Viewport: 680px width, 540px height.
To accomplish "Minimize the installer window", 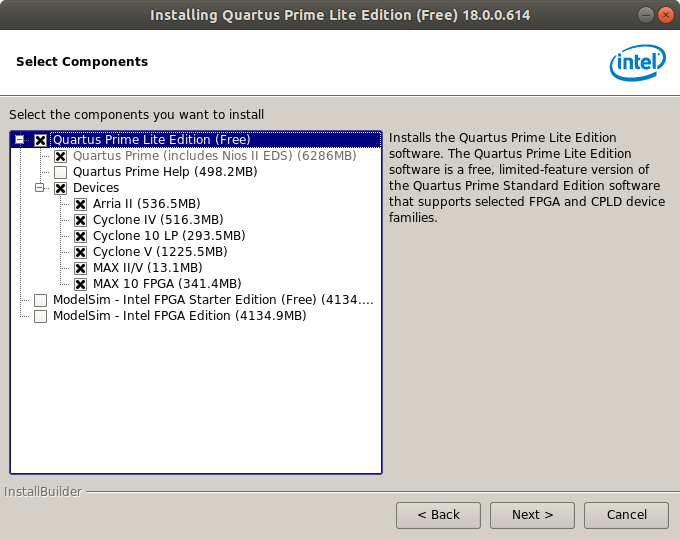I will coord(645,15).
